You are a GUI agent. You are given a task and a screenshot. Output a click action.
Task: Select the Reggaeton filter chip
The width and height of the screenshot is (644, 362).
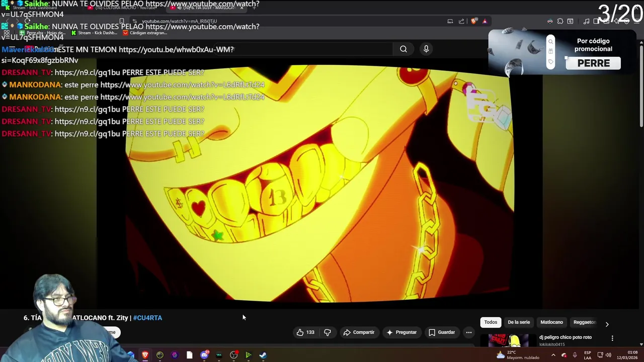[x=584, y=322]
